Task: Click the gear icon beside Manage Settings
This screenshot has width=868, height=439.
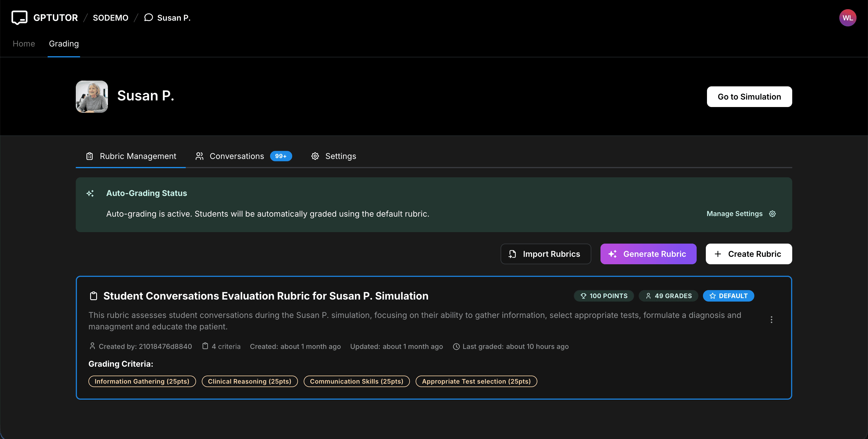Action: tap(772, 213)
